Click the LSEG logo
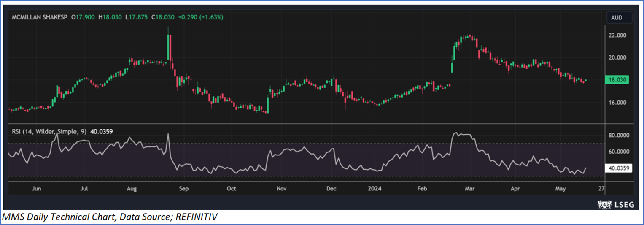 pyautogui.click(x=615, y=204)
